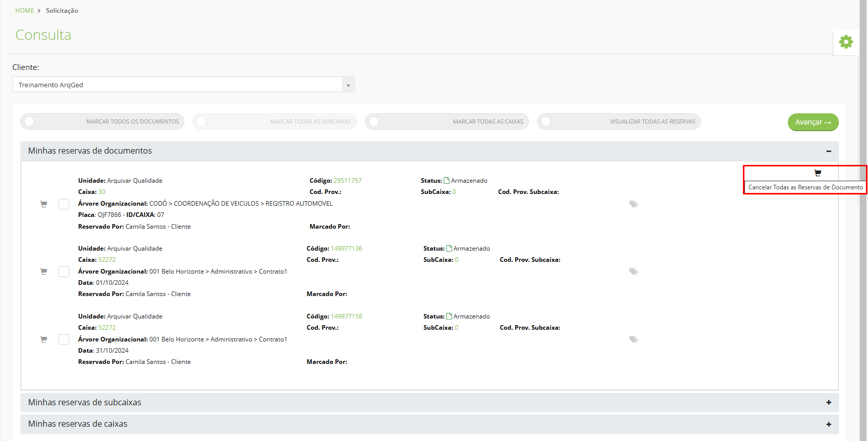
Task: Check the box for document 29511757
Action: pyautogui.click(x=64, y=204)
